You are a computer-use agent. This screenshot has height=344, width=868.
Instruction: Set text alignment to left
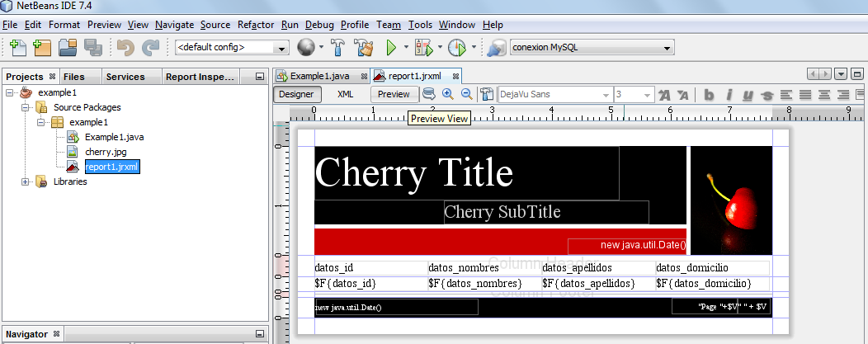tap(785, 95)
